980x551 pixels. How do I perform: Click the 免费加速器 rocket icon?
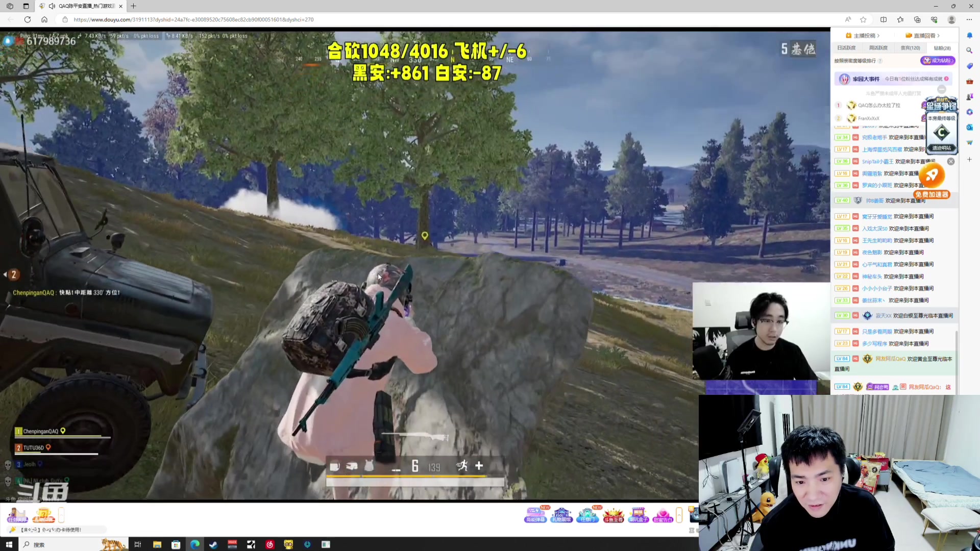pyautogui.click(x=932, y=177)
